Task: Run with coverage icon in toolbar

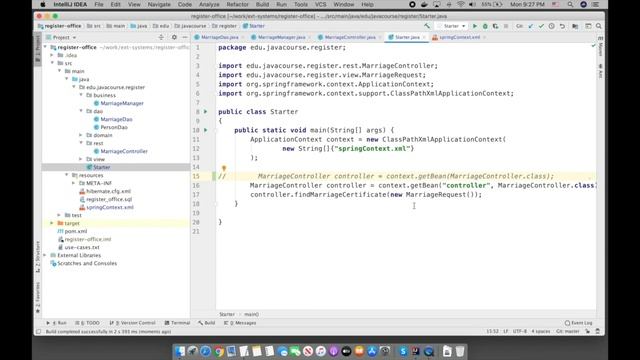Action: pyautogui.click(x=496, y=26)
